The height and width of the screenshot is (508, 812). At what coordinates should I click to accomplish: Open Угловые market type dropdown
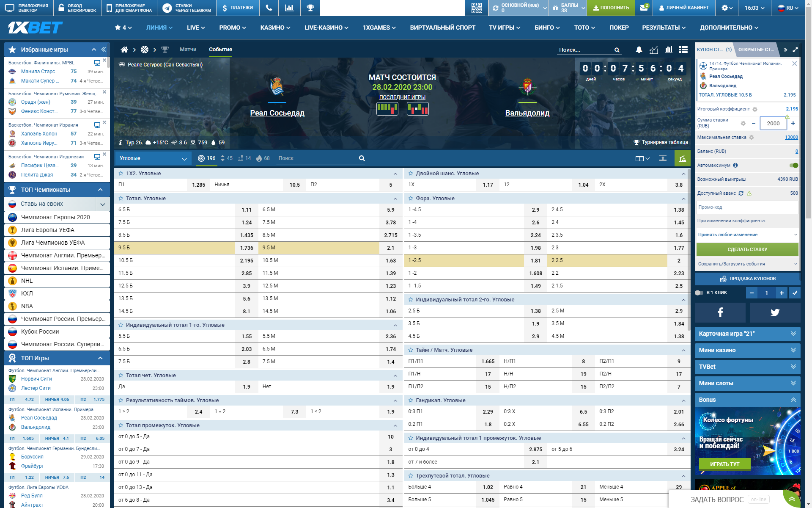(153, 158)
